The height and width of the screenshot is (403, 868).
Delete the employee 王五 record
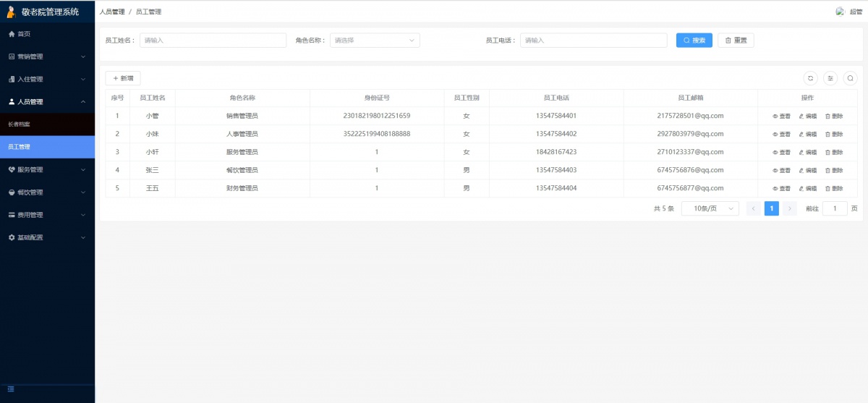tap(833, 188)
